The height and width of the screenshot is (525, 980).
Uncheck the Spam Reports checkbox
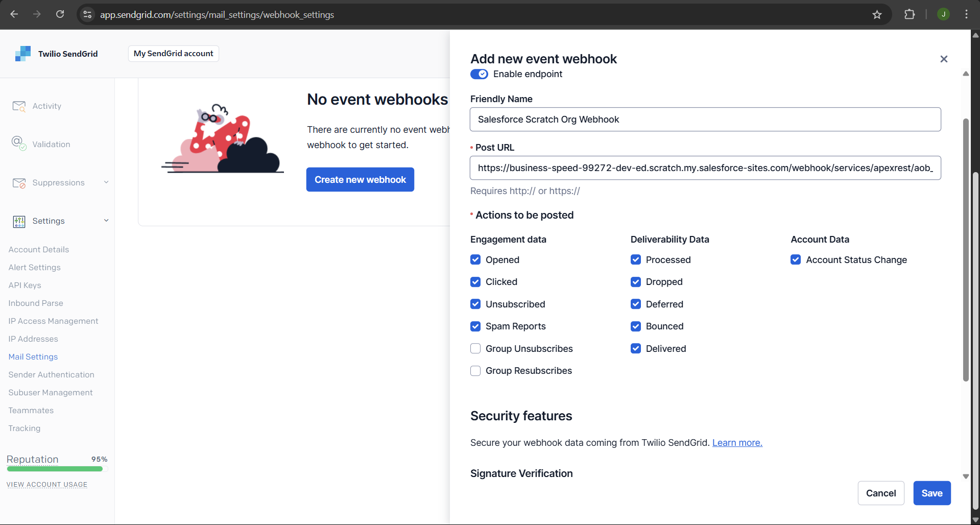tap(475, 326)
